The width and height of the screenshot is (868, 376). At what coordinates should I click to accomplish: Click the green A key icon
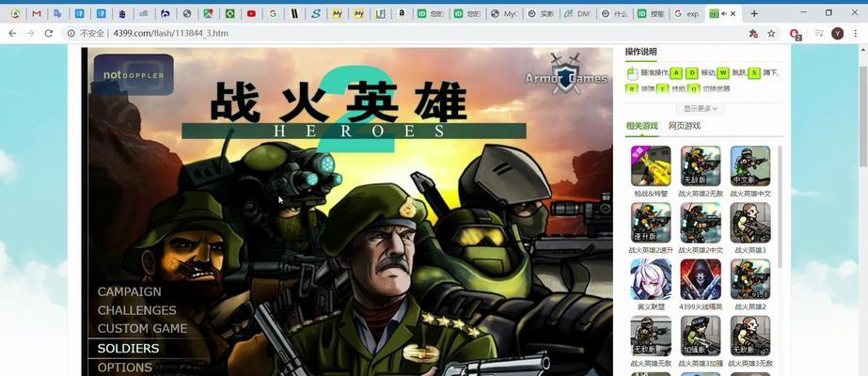point(675,73)
